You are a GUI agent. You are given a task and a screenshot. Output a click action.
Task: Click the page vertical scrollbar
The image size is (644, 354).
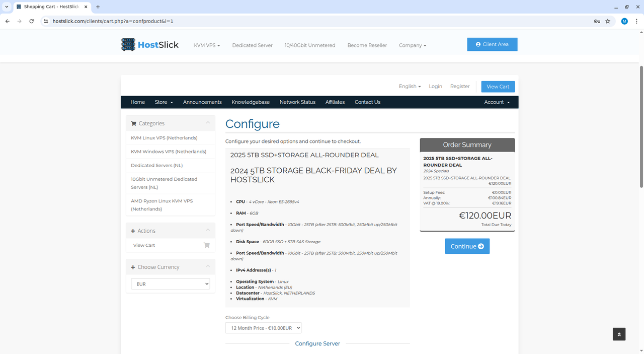point(641,126)
